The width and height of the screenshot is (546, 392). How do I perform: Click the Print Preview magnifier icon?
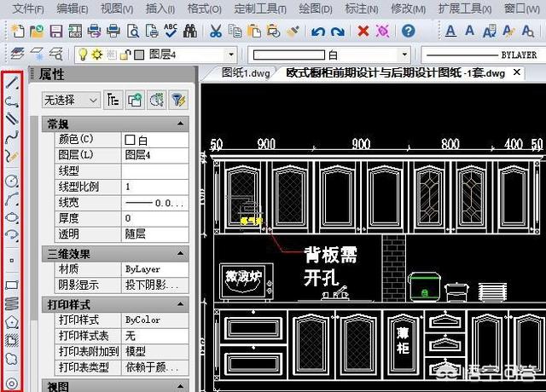click(132, 31)
